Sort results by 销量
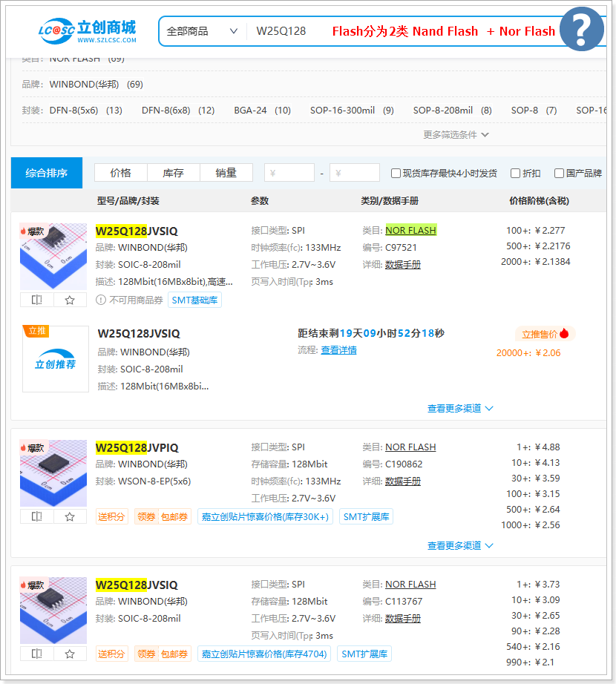The width and height of the screenshot is (616, 684). pos(226,173)
